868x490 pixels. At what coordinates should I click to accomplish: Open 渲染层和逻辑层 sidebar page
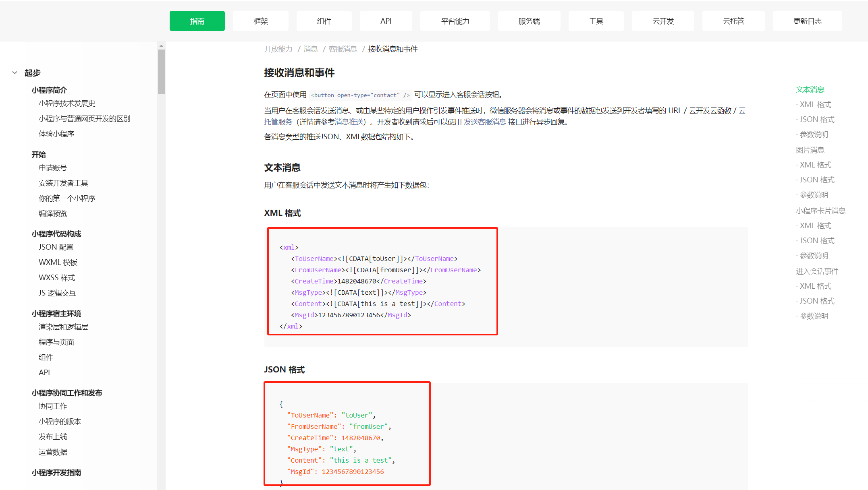(63, 327)
